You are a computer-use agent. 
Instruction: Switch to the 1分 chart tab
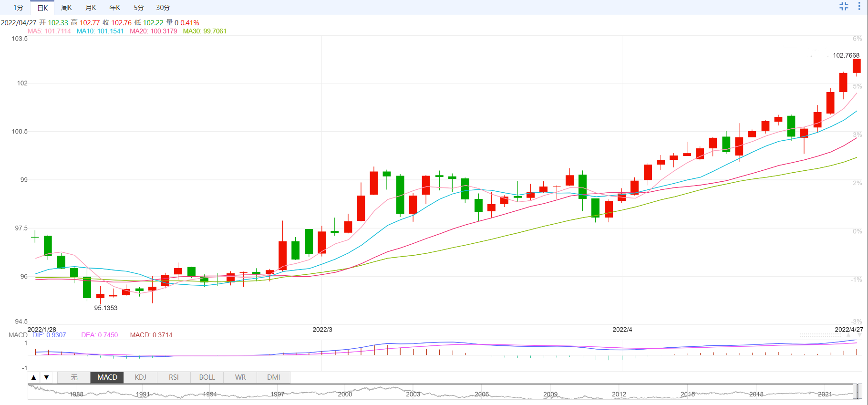tap(18, 8)
